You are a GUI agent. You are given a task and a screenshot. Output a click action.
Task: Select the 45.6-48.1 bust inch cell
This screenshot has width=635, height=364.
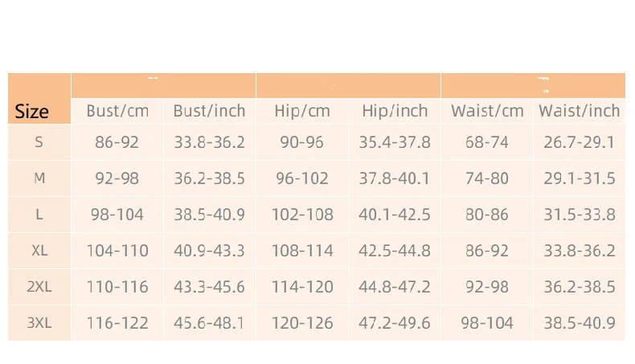pos(210,323)
